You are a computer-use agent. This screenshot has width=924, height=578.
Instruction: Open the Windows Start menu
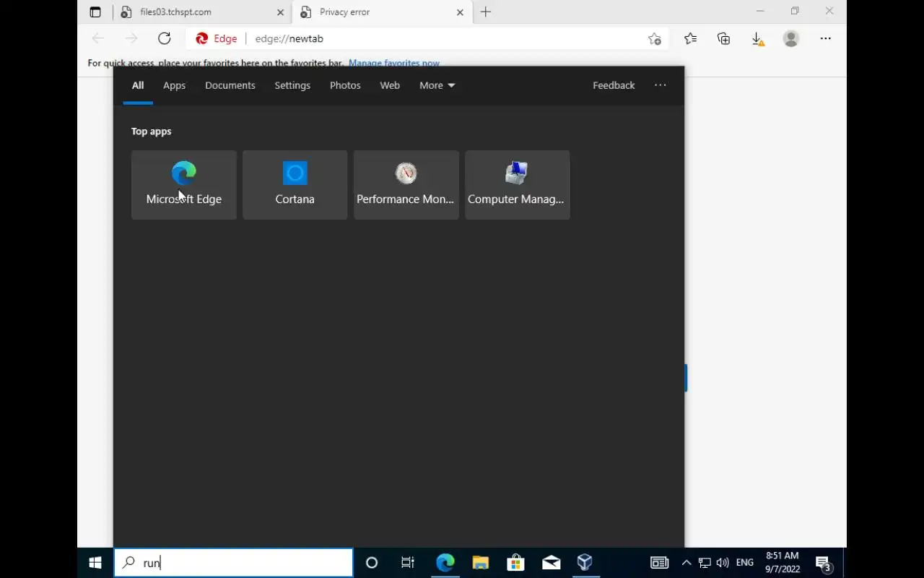95,563
